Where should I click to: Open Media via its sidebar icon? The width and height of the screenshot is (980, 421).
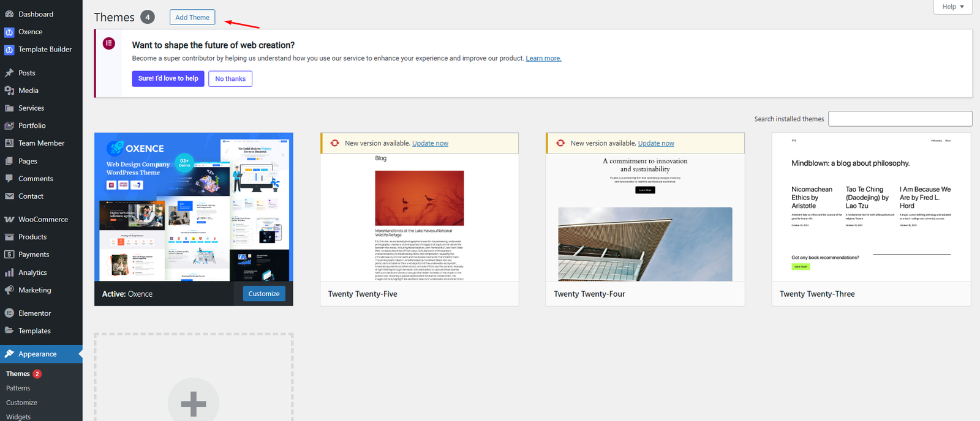pos(9,91)
